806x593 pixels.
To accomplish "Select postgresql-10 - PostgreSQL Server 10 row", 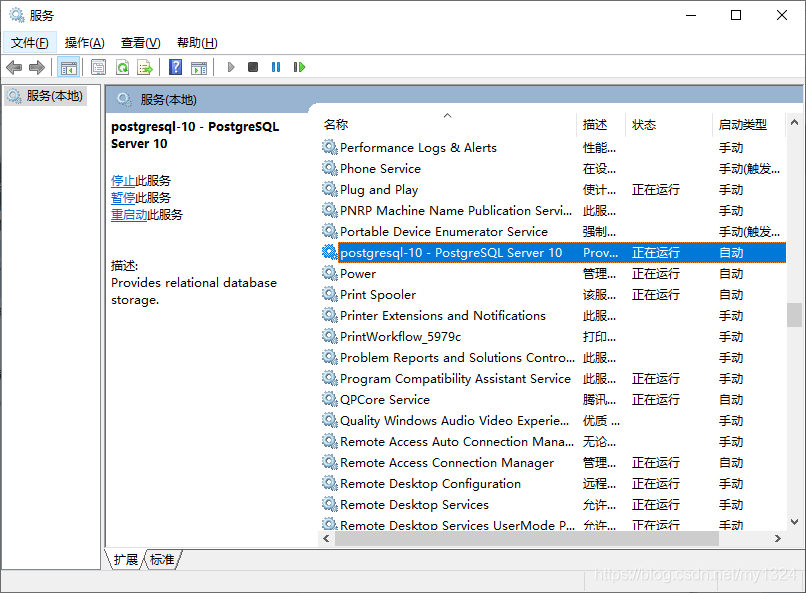I will pos(553,252).
